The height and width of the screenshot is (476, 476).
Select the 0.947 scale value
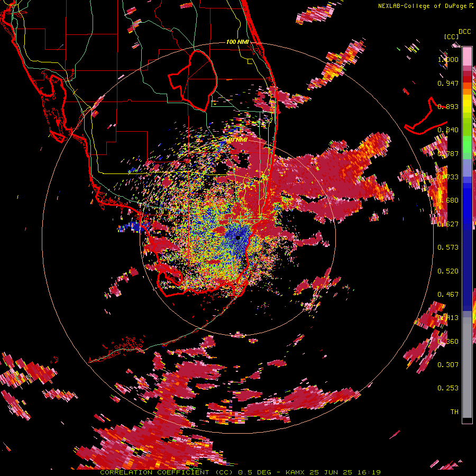pyautogui.click(x=448, y=83)
